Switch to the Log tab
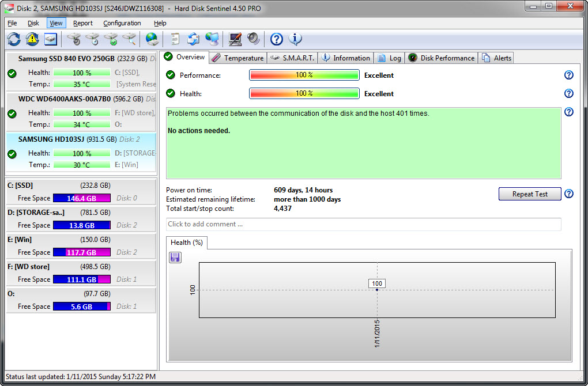This screenshot has height=386, width=588. click(389, 58)
